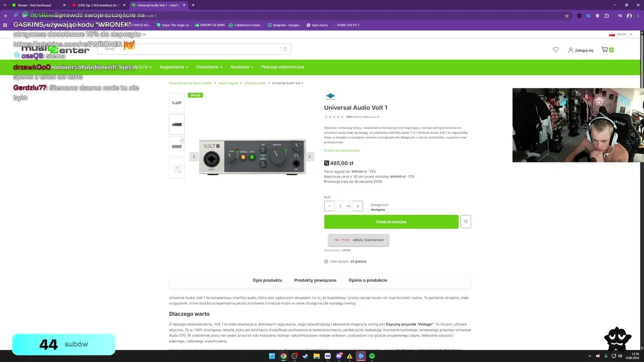Show previous product image with left arrow
644x362 pixels.
tap(194, 156)
